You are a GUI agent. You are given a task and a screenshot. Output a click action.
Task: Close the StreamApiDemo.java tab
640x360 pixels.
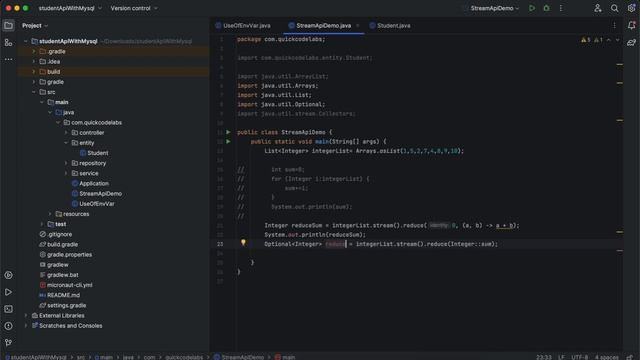(358, 26)
